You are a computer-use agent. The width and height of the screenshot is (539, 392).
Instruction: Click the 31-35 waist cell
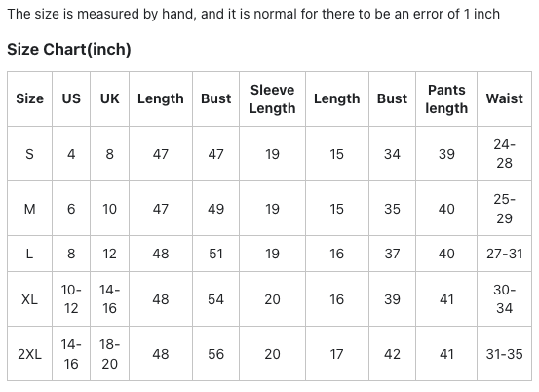tap(504, 354)
